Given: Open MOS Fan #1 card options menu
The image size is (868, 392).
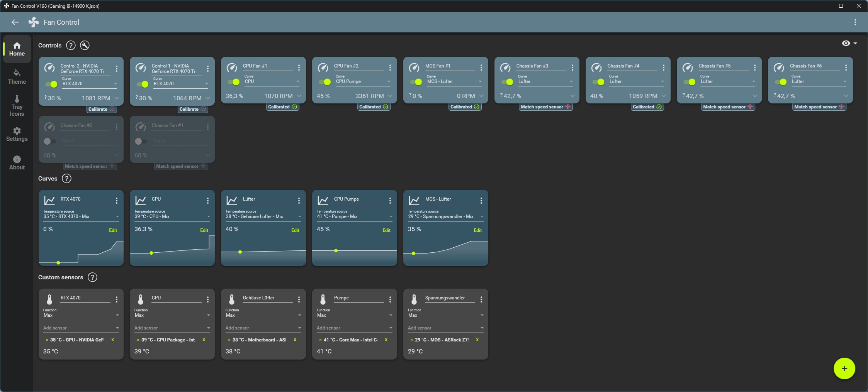Looking at the screenshot, I should pos(481,68).
